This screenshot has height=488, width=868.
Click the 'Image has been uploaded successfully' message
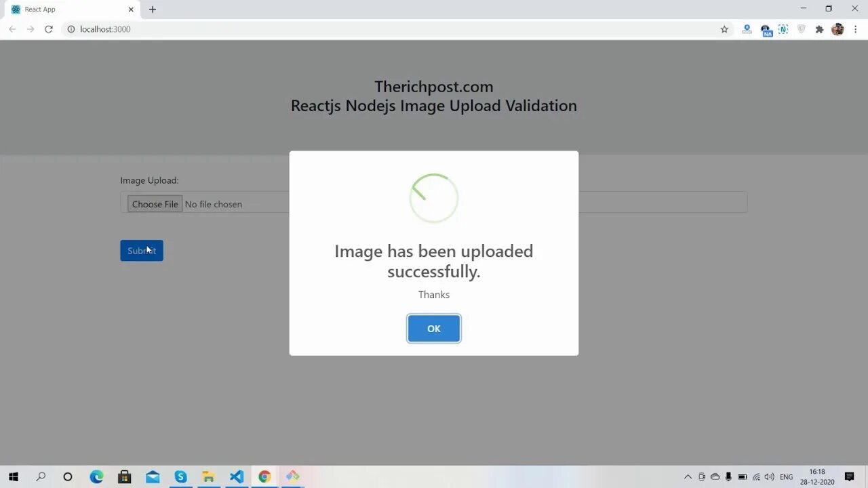434,261
